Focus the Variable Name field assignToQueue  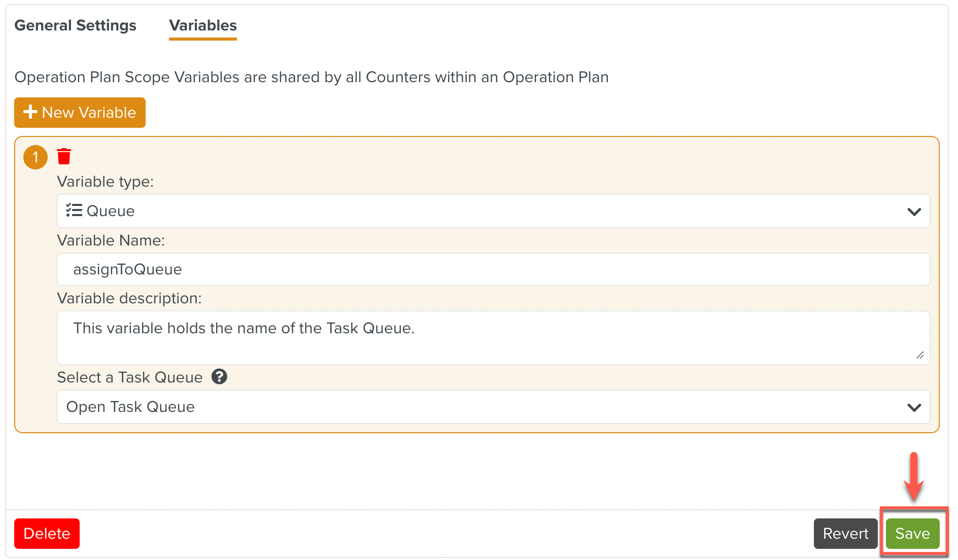click(492, 269)
